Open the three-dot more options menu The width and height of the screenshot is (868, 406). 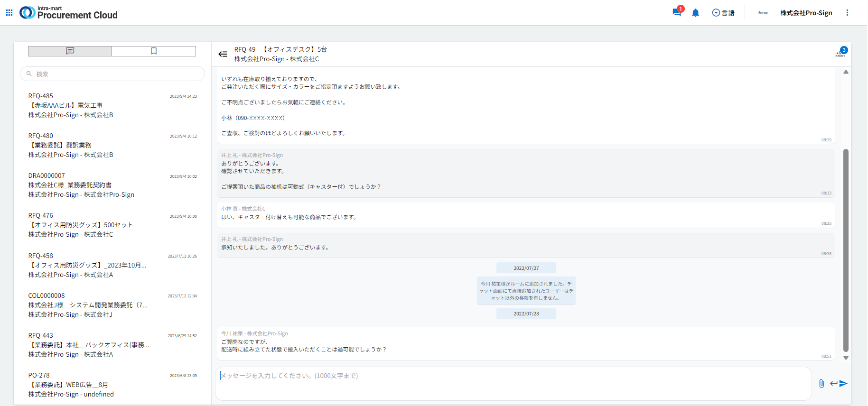click(x=847, y=13)
